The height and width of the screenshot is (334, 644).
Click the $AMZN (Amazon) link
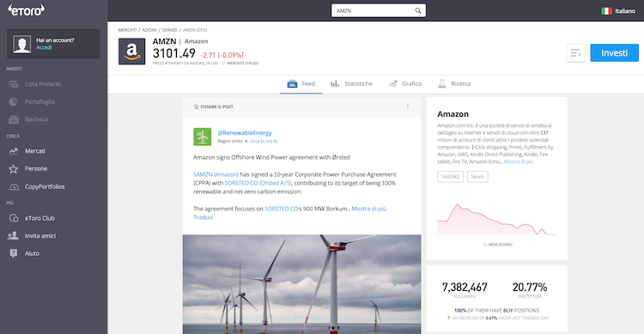pos(216,174)
